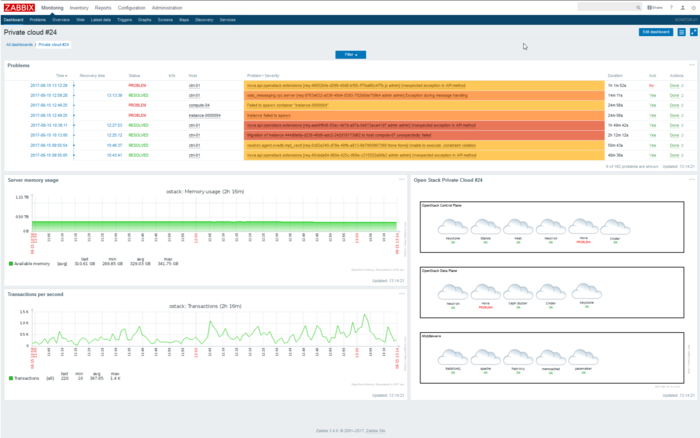The width and height of the screenshot is (700, 438).
Task: Click inside the top search field
Action: 600,7
